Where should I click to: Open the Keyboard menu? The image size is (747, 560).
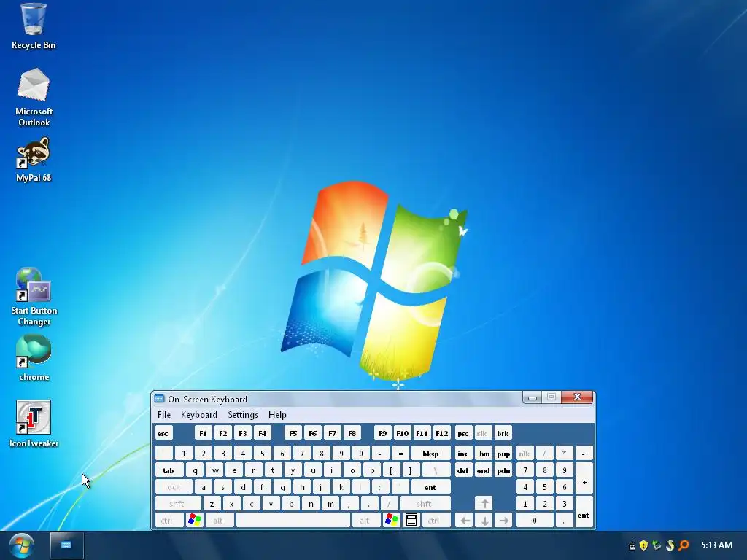(198, 415)
